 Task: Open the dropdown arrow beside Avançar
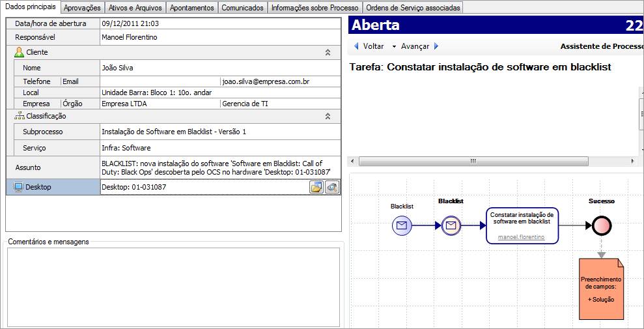coord(395,47)
